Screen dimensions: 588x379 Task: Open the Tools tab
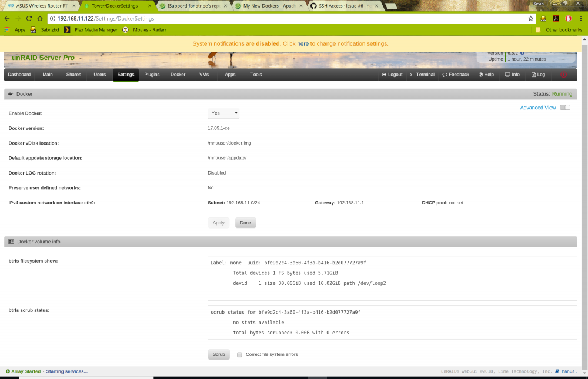pyautogui.click(x=256, y=75)
